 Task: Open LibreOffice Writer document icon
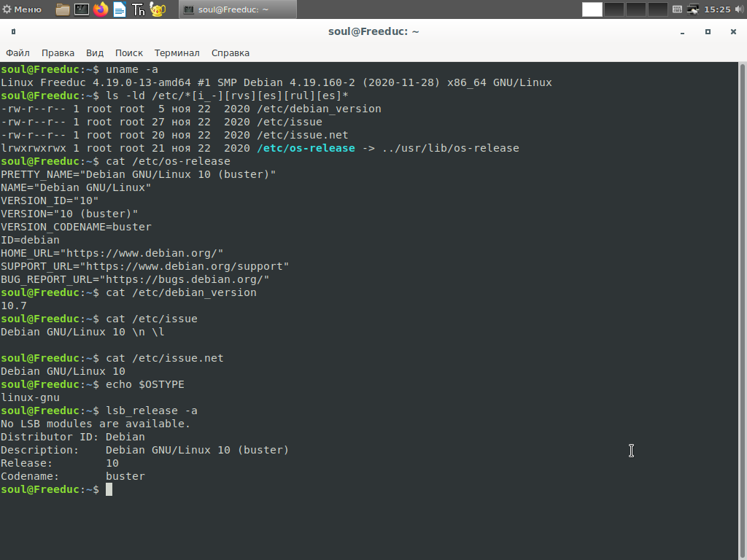tap(120, 9)
